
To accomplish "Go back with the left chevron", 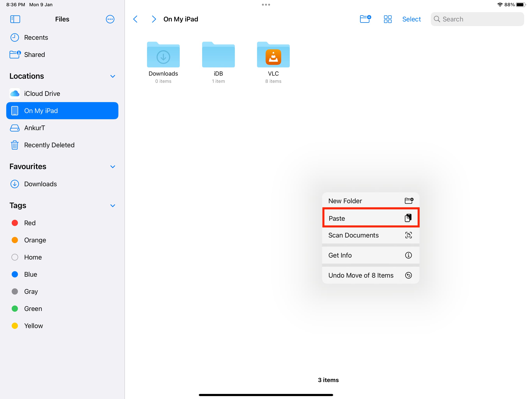I will [x=135, y=19].
